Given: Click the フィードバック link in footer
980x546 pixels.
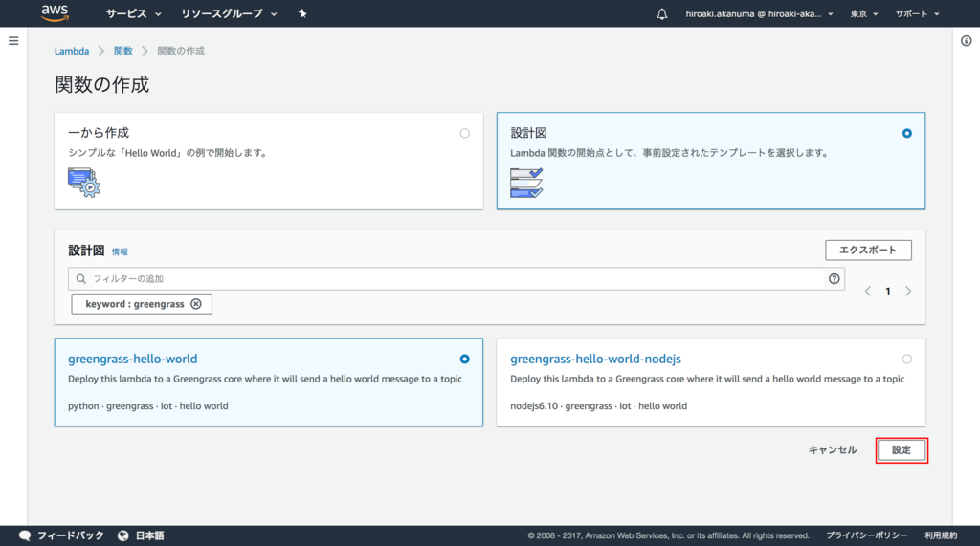Looking at the screenshot, I should (x=70, y=535).
